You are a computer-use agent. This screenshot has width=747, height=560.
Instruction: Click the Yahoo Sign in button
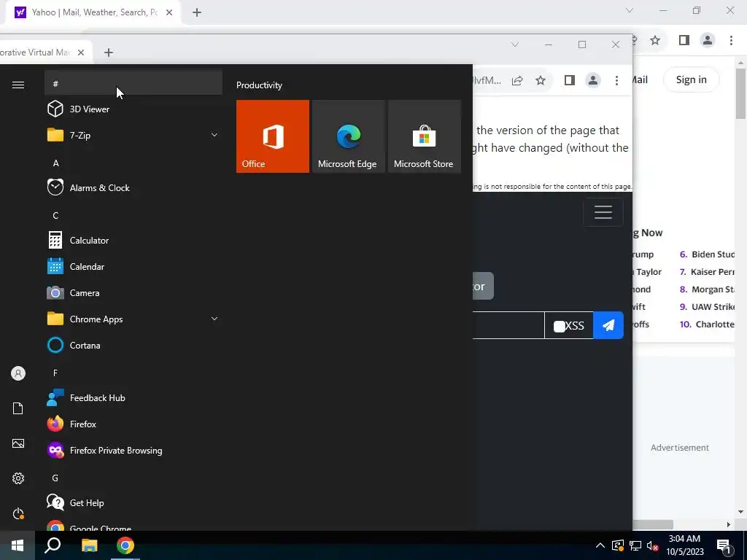pos(692,79)
